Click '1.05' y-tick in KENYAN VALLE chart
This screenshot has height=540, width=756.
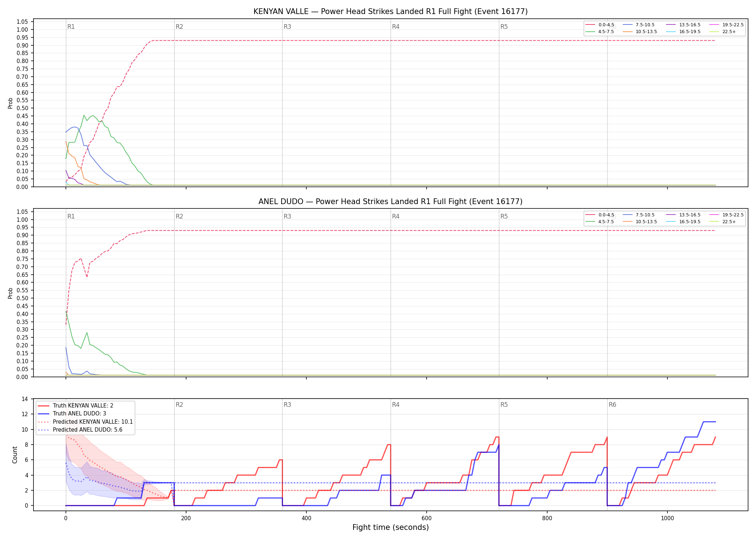coord(22,22)
